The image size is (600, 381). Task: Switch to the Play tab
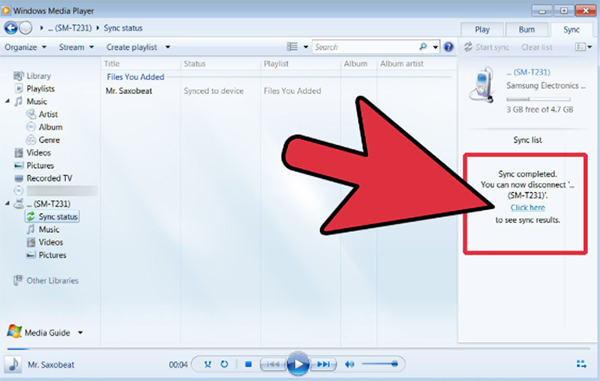click(482, 30)
